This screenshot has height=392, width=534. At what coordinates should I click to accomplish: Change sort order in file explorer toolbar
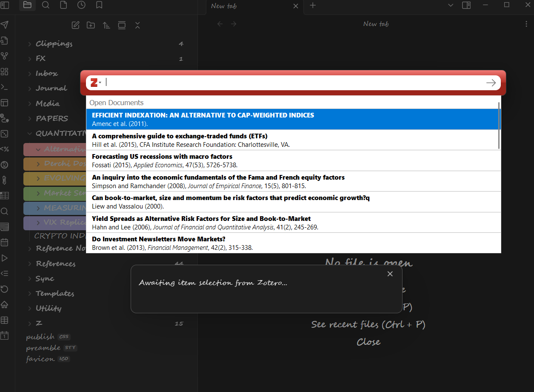click(106, 25)
